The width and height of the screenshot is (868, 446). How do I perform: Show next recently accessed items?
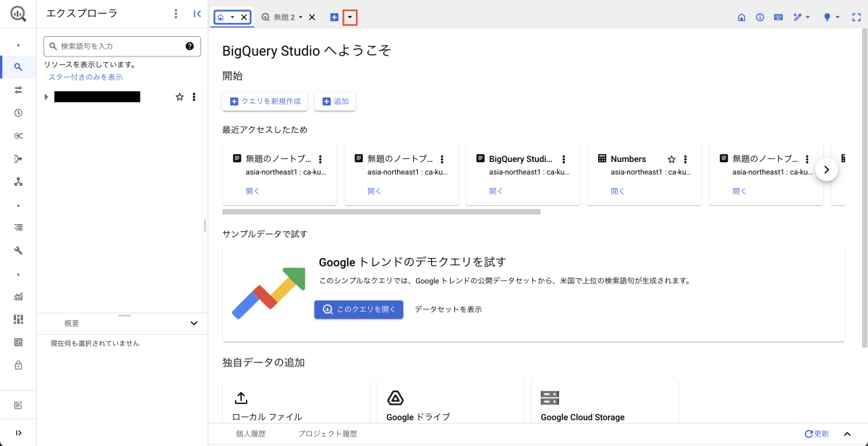tap(827, 170)
